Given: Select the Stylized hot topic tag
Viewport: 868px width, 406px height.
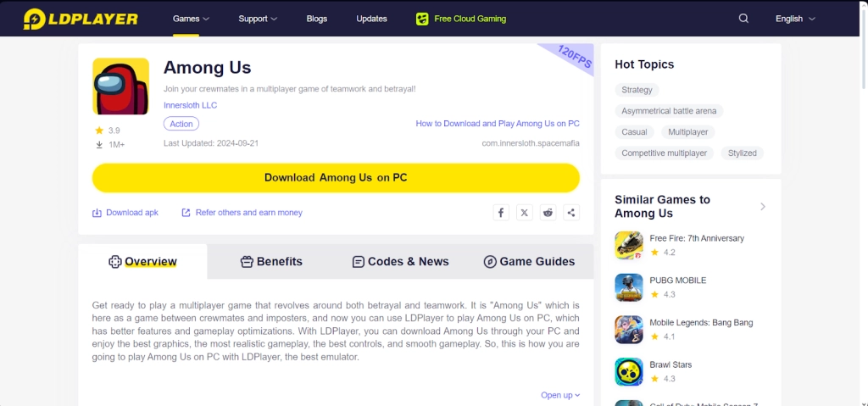Looking at the screenshot, I should tap(743, 153).
